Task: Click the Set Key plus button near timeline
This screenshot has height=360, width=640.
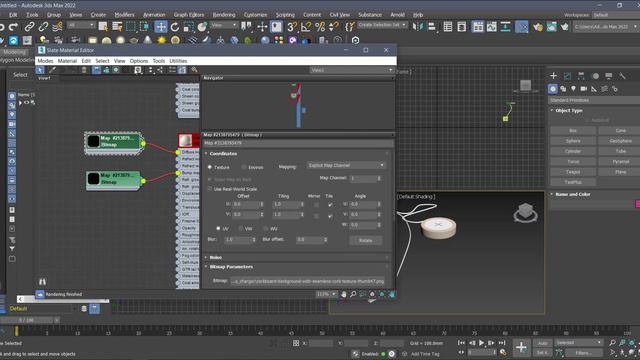Action: (x=521, y=347)
